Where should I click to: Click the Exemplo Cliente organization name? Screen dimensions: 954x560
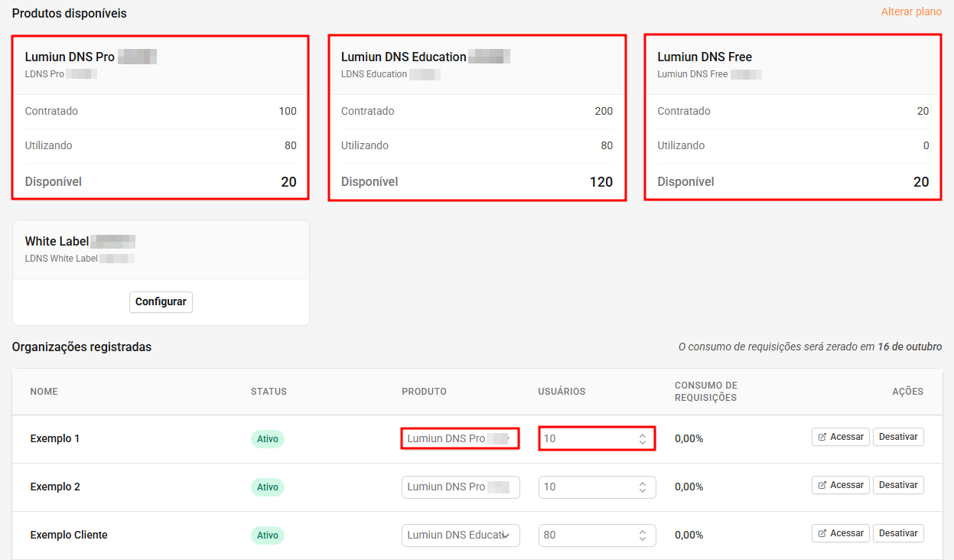(x=69, y=535)
